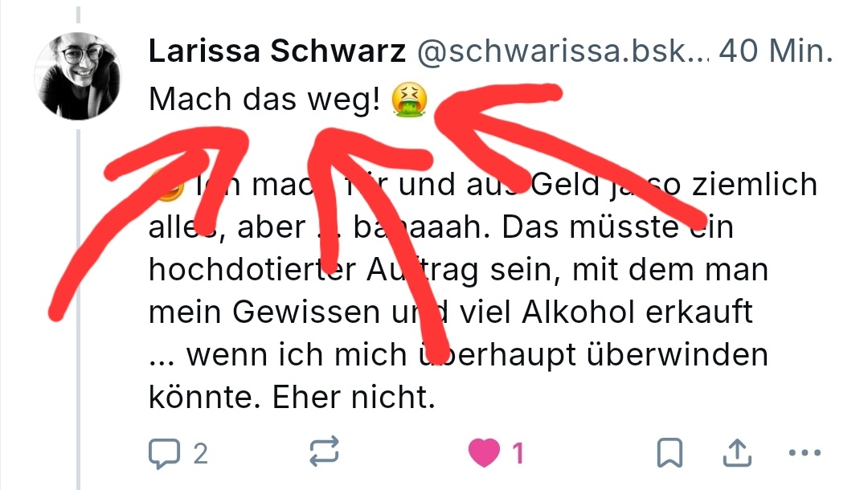Repost using the looping arrows icon

coord(324,451)
